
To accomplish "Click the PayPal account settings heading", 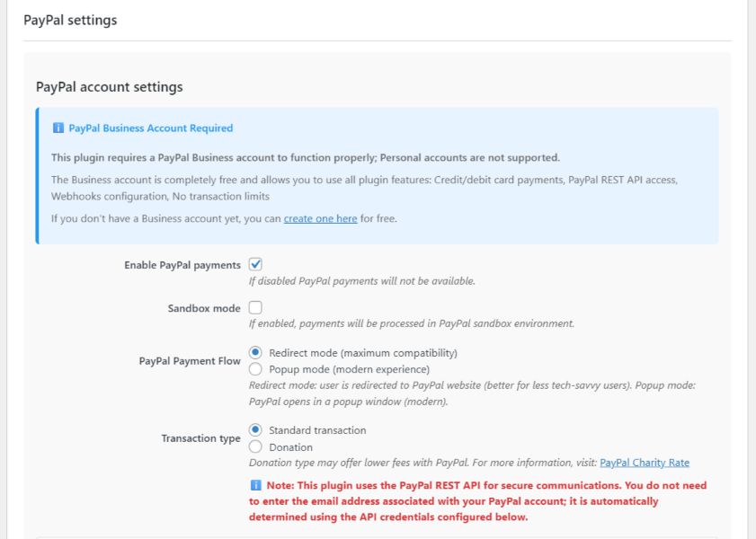I will point(108,86).
